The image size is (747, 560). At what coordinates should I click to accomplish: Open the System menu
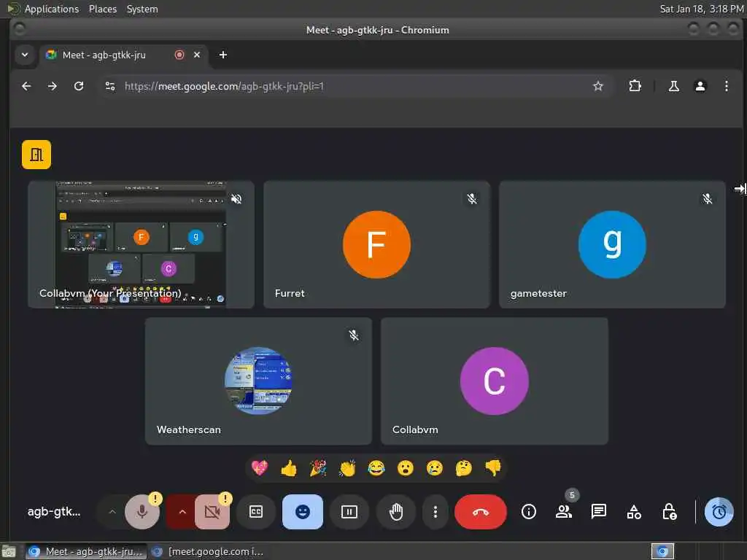point(142,9)
